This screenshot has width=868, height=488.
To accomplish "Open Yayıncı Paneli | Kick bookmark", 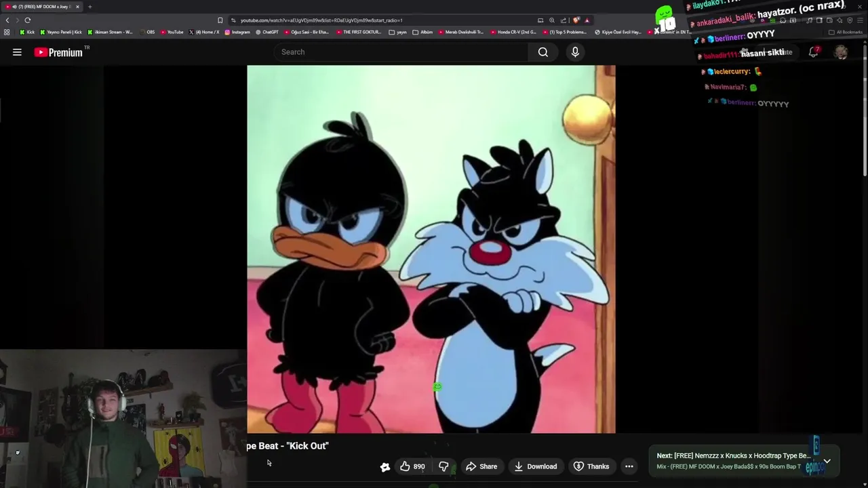I will [61, 32].
